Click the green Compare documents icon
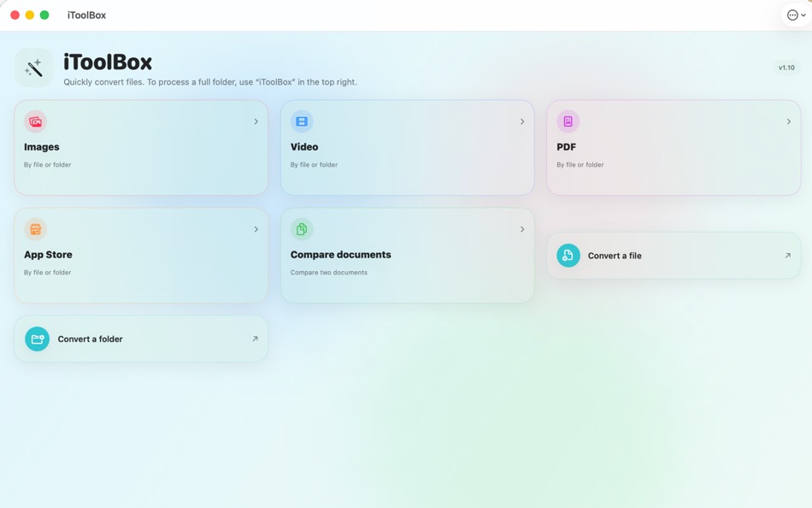The width and height of the screenshot is (812, 508). point(302,228)
